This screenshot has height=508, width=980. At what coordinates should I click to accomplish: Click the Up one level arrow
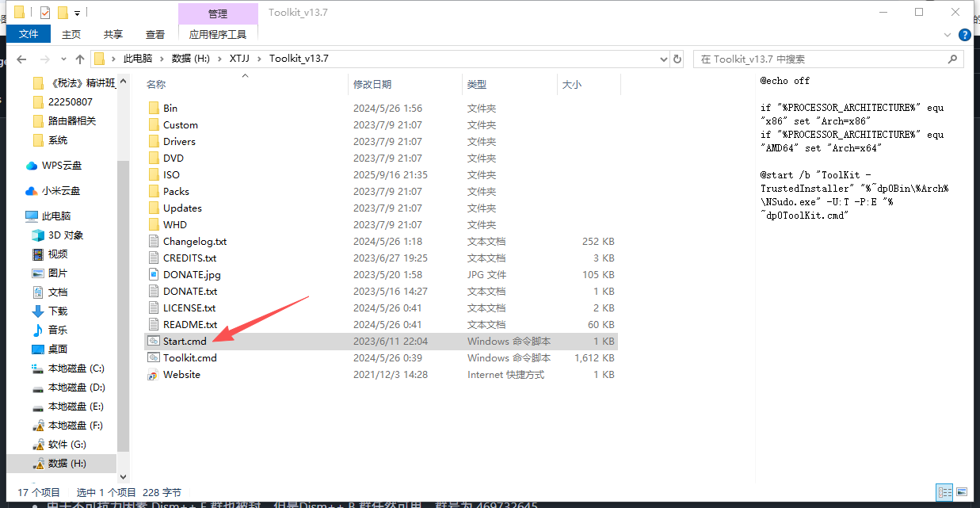point(80,59)
